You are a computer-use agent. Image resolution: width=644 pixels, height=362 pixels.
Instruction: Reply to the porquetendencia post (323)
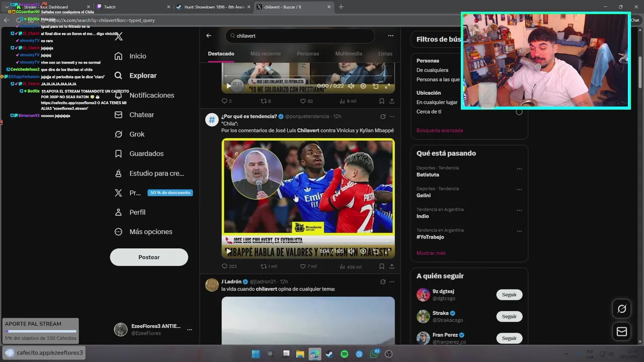pyautogui.click(x=229, y=266)
